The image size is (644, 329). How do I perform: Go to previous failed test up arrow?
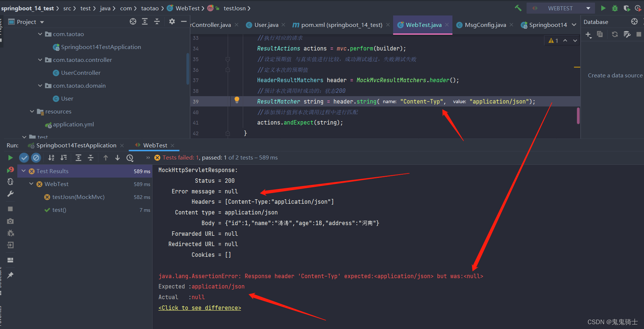(106, 158)
